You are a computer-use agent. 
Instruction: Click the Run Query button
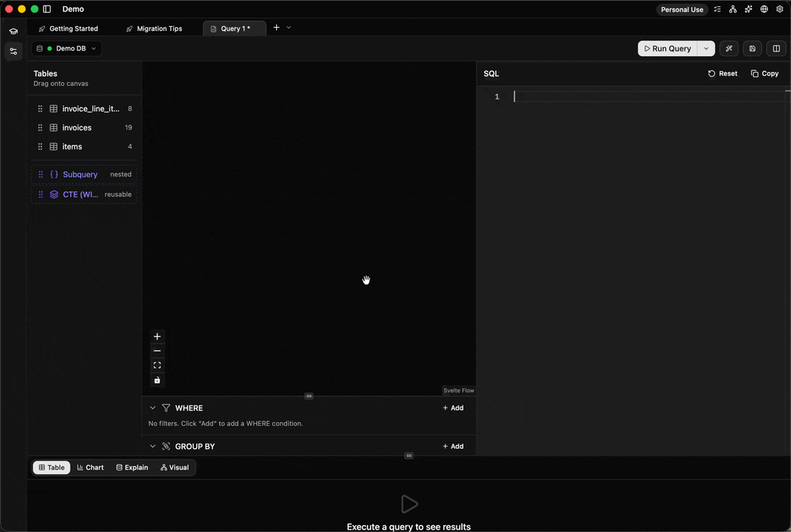click(668, 48)
